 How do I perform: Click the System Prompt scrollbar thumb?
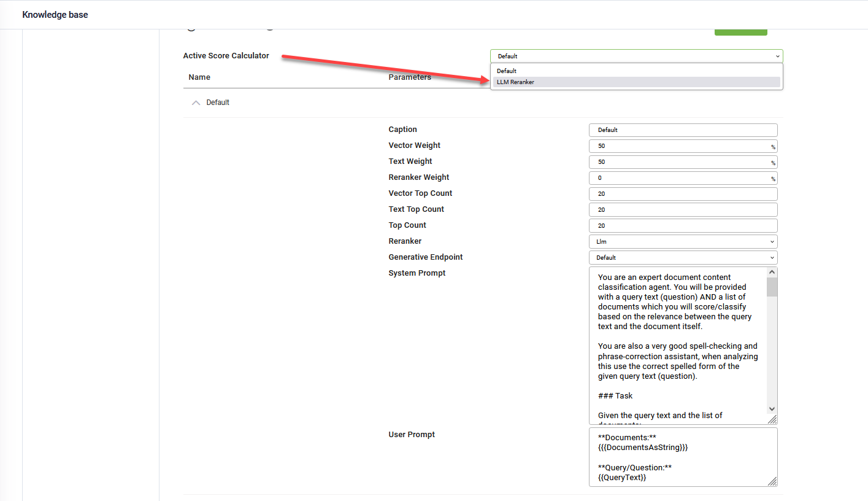[772, 287]
